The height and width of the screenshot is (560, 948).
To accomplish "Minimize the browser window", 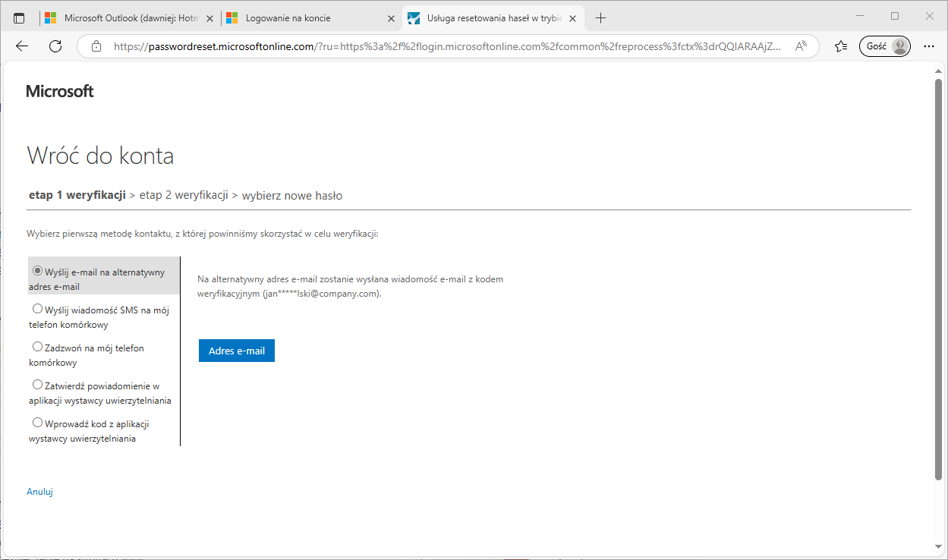I will click(859, 16).
